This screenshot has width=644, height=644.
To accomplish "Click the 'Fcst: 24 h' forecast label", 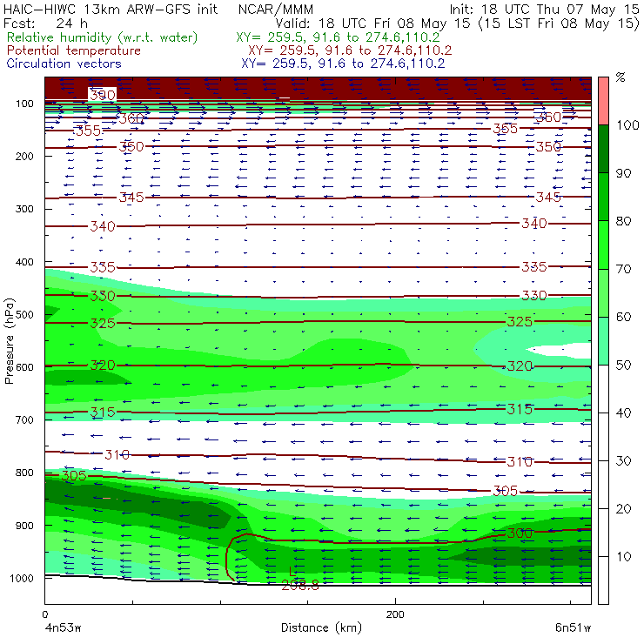I will pyautogui.click(x=45, y=23).
